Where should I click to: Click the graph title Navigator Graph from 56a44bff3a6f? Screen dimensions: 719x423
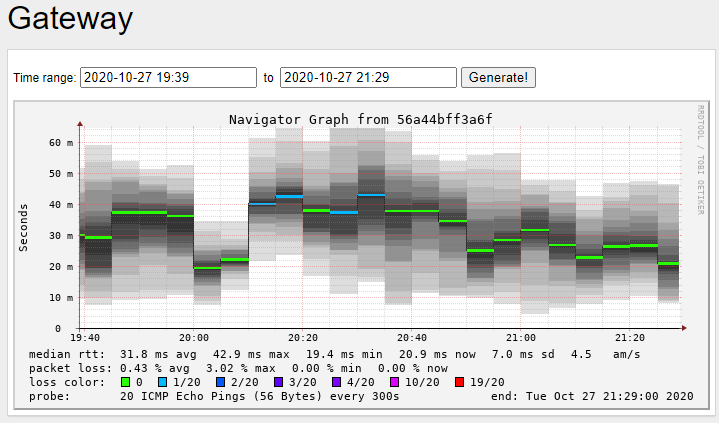tap(360, 120)
